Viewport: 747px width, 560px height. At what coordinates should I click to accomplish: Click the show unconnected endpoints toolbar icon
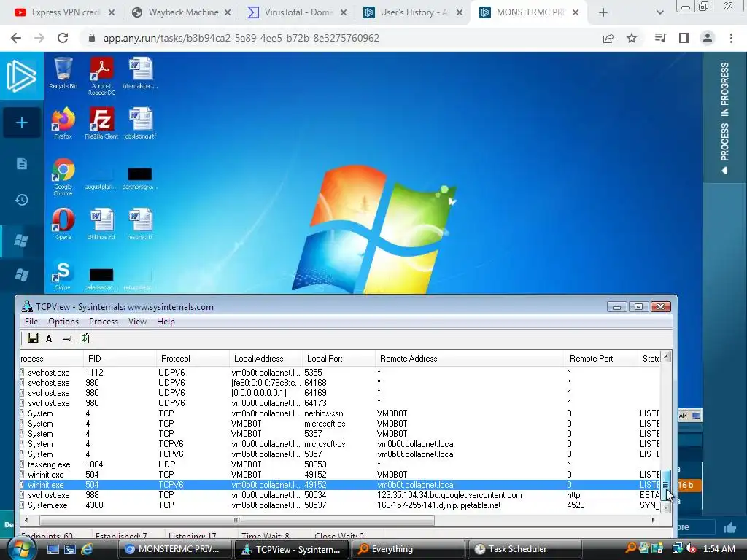66,338
